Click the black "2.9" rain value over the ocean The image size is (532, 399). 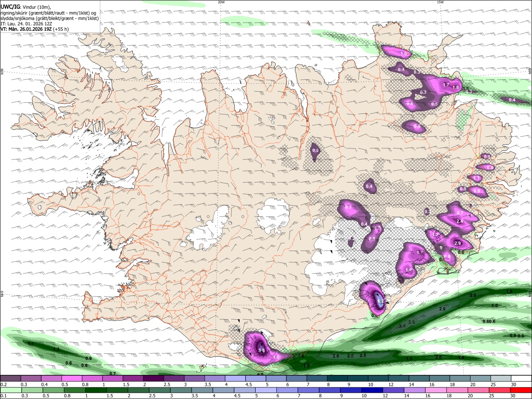(x=442, y=309)
